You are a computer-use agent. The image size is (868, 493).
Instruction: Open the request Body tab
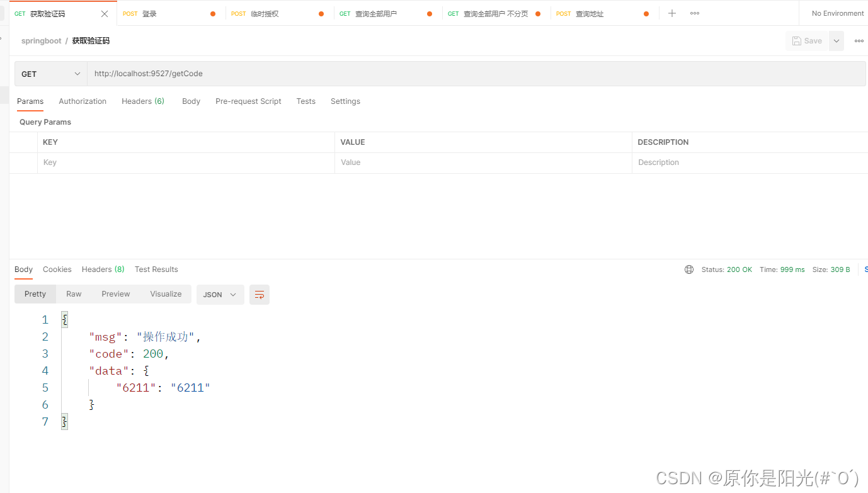191,101
